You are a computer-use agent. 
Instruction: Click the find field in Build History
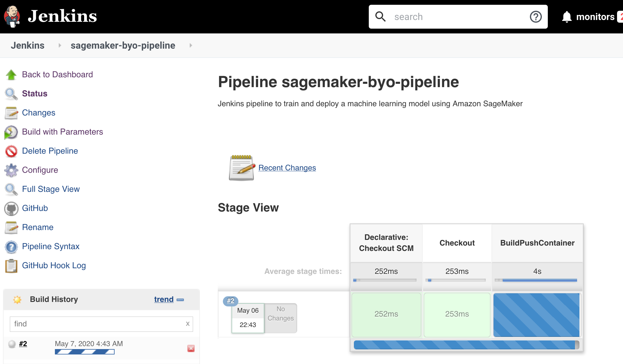pyautogui.click(x=97, y=324)
